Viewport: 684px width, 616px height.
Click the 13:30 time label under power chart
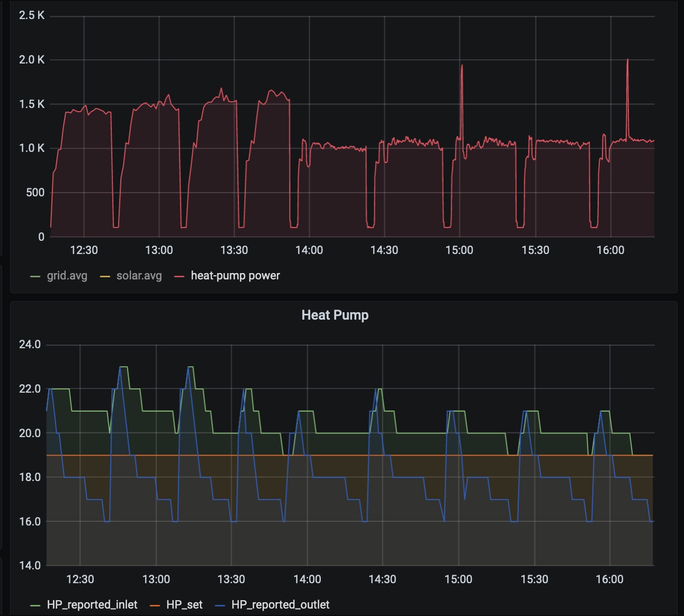(x=234, y=250)
